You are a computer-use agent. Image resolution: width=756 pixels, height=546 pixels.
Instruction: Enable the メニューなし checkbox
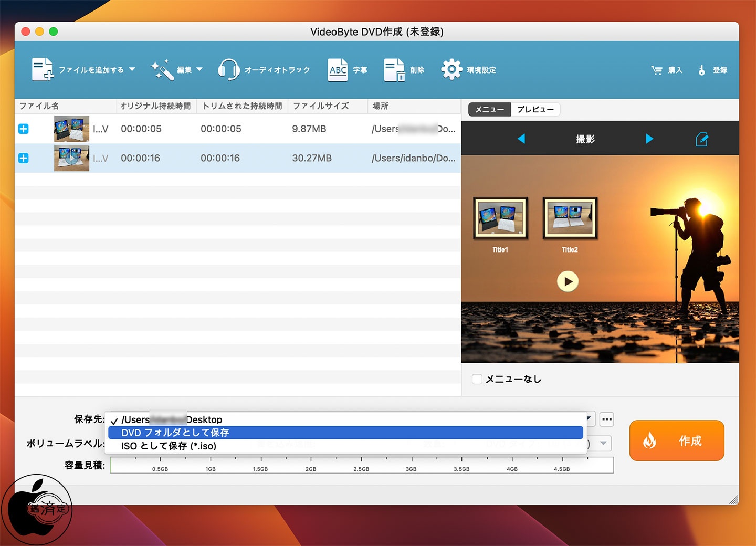click(x=477, y=379)
